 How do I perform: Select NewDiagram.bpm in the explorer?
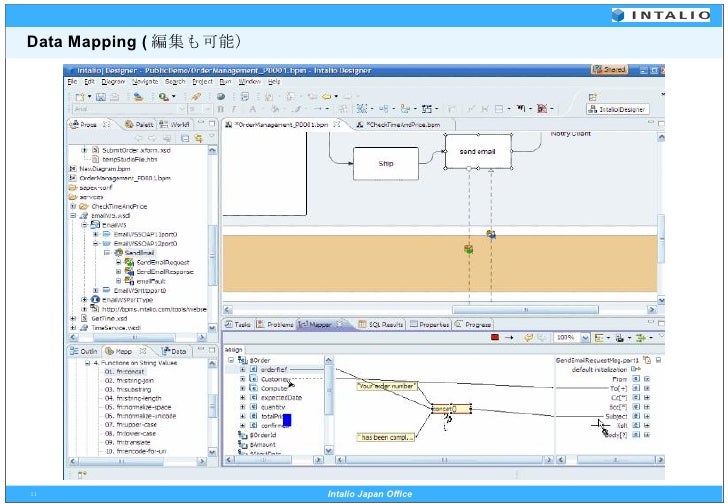tap(100, 169)
